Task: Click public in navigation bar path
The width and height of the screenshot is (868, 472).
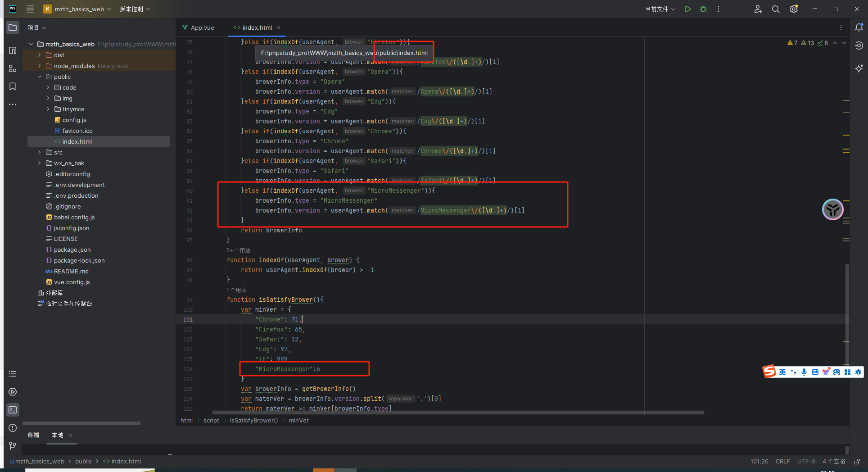Action: (x=83, y=462)
